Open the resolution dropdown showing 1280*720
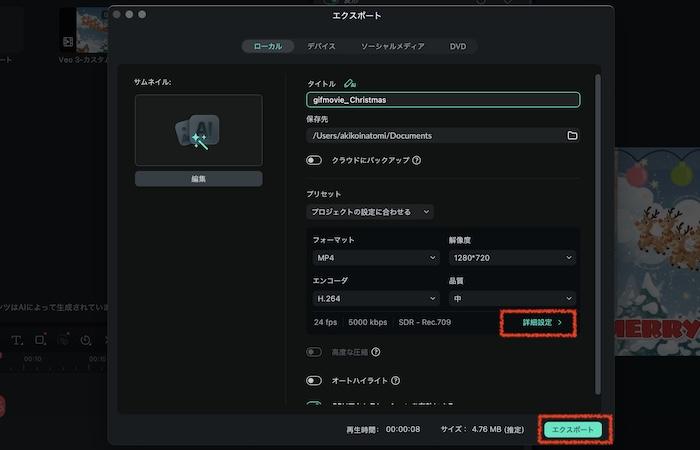 tap(512, 258)
